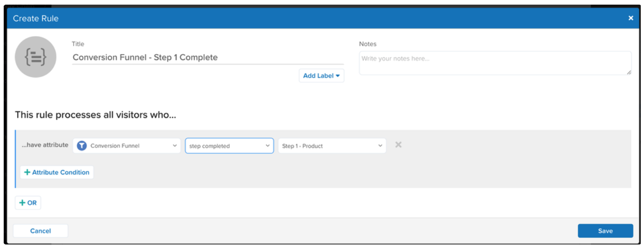Viewport: 644px width, 247px height.
Task: Remove the attribute condition with X icon
Action: click(x=398, y=145)
